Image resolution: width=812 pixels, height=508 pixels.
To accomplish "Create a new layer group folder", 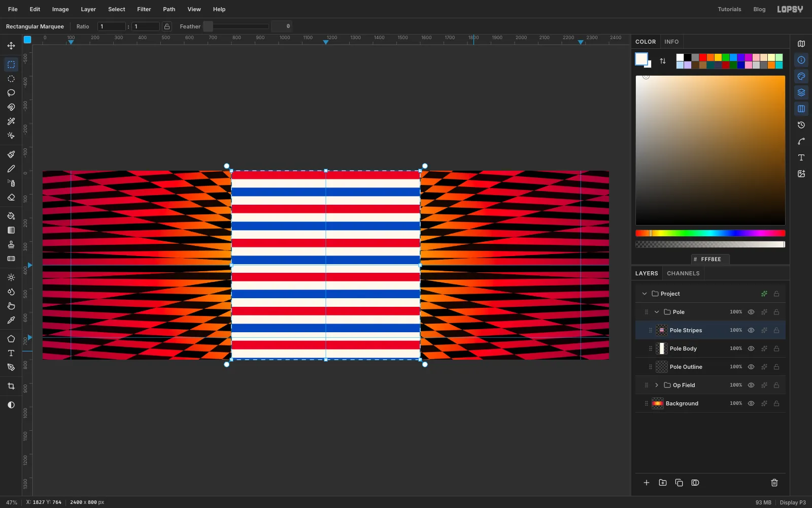I will tap(663, 483).
